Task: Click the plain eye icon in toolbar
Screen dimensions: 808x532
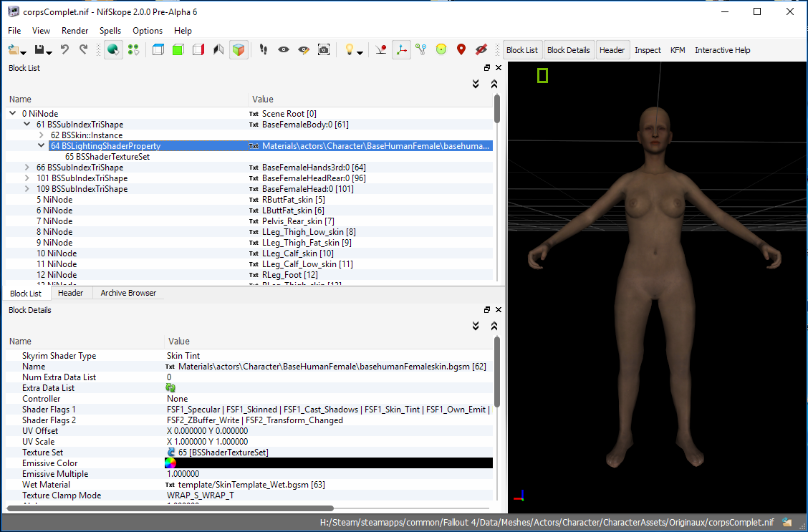Action: (284, 50)
